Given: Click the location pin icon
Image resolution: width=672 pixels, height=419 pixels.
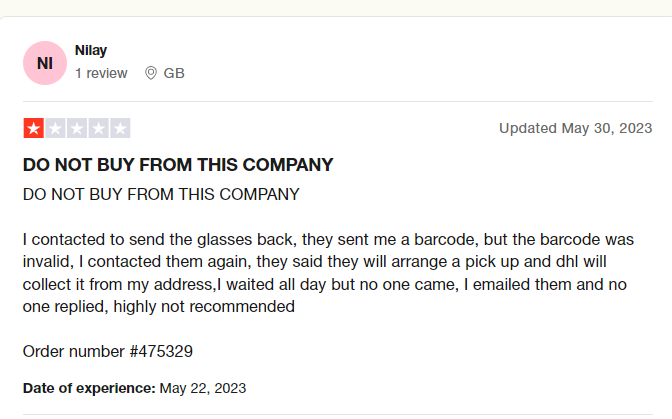Looking at the screenshot, I should click(x=151, y=73).
